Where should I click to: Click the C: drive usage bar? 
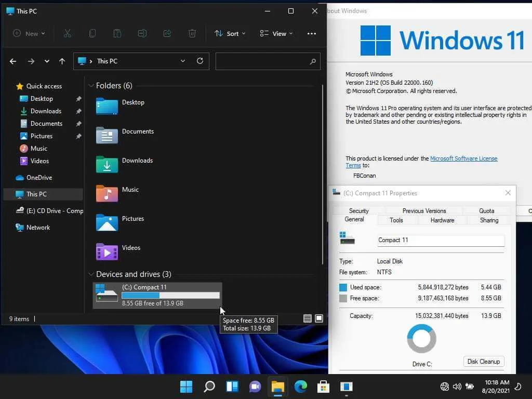170,296
